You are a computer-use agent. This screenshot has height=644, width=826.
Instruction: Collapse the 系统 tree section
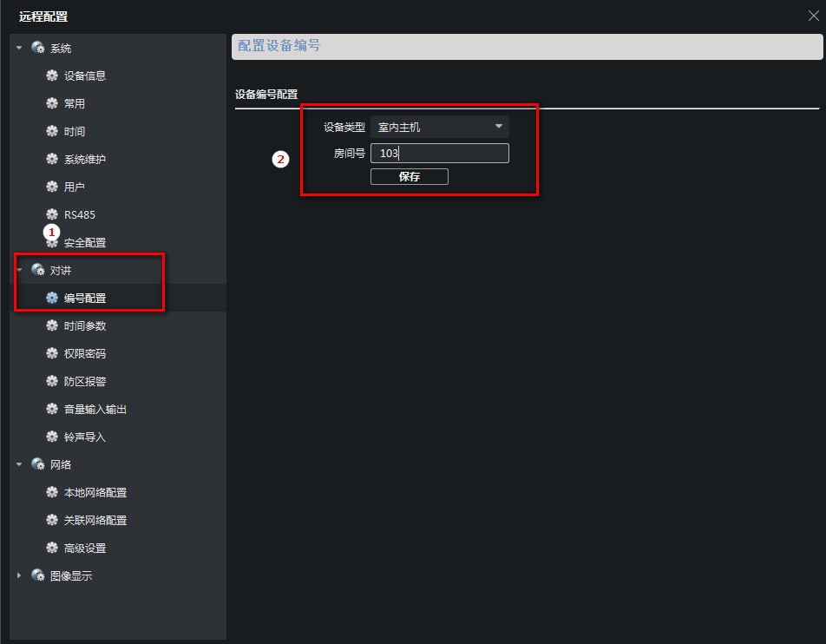coord(19,48)
